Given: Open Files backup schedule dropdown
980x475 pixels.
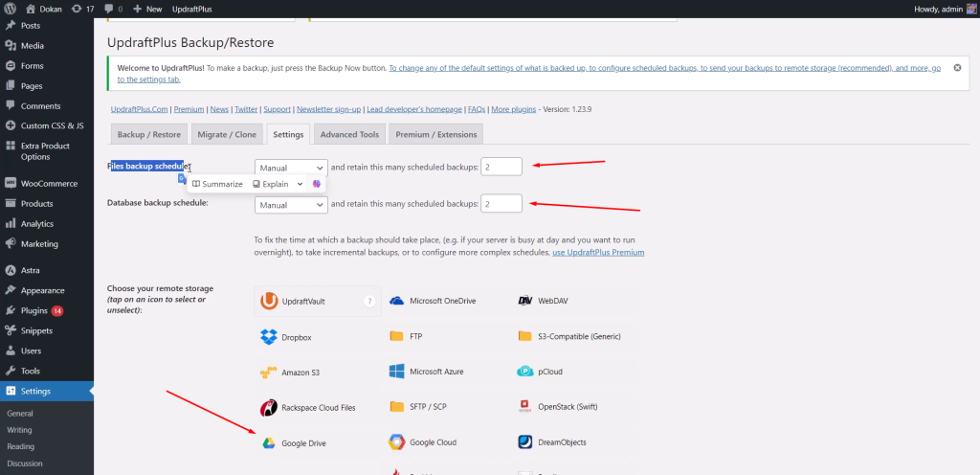Looking at the screenshot, I should click(291, 168).
